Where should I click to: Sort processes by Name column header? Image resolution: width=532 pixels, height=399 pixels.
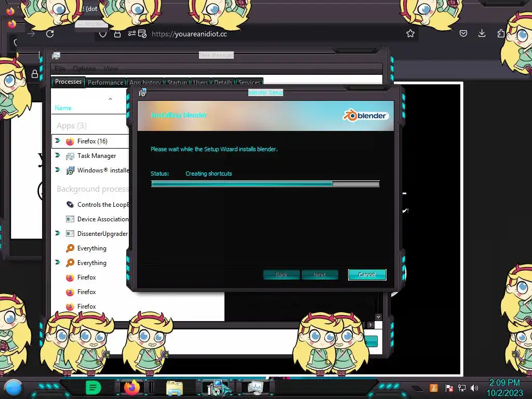point(63,108)
